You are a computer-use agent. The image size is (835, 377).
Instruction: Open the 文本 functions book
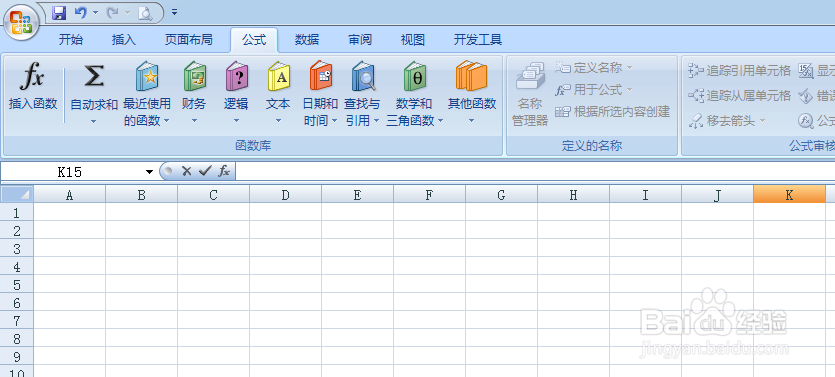278,76
